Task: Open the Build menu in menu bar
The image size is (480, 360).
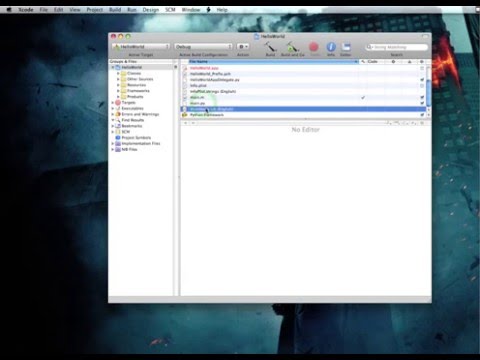Action: (115, 10)
